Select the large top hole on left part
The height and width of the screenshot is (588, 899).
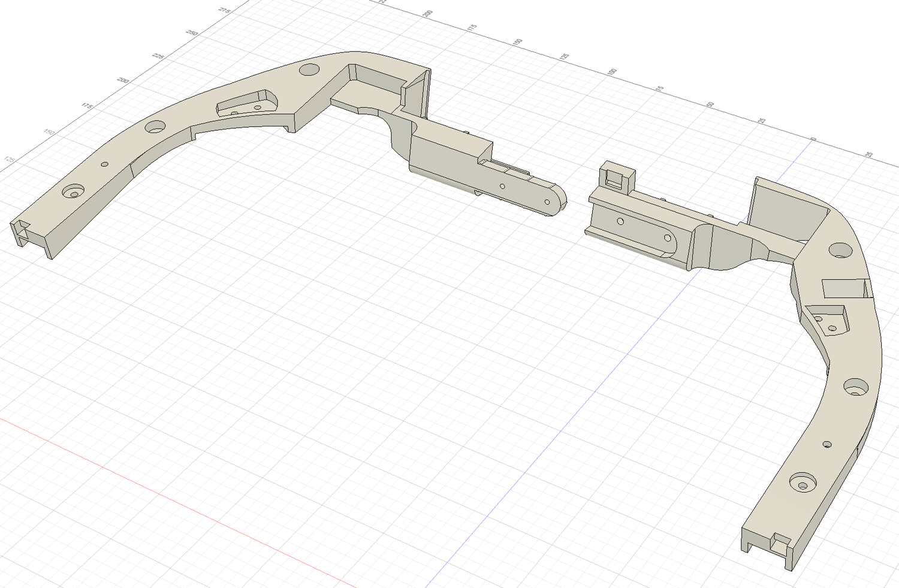point(309,69)
